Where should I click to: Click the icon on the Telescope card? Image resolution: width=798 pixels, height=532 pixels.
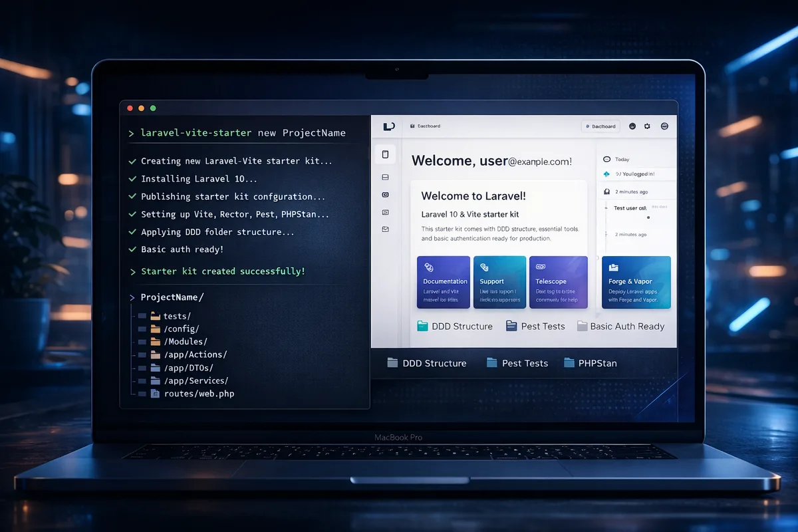point(541,266)
